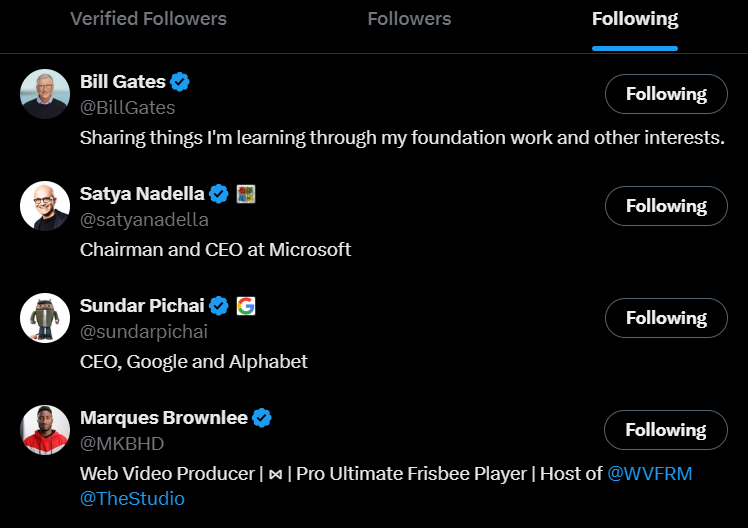Click the @MKBHD handle text
748x528 pixels.
tap(121, 443)
